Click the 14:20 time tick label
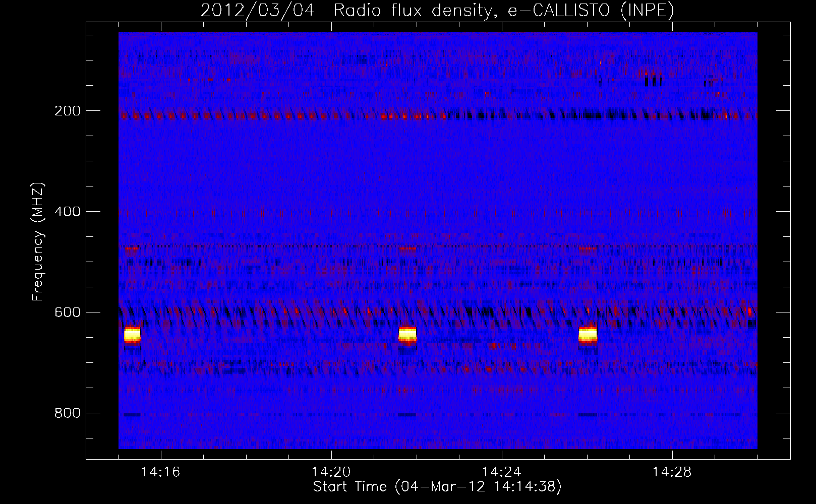 click(x=331, y=472)
